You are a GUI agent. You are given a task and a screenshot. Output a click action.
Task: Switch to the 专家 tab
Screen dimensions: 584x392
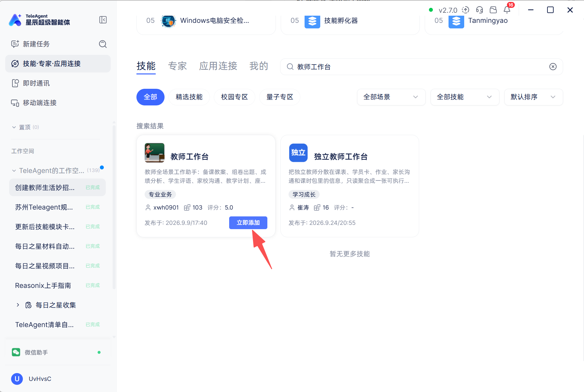click(177, 66)
